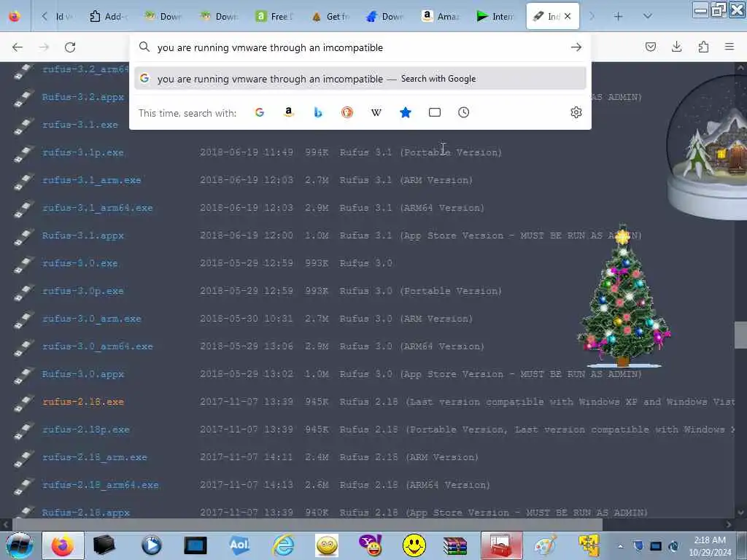
Task: Switch to the Intern tab
Action: (x=496, y=16)
